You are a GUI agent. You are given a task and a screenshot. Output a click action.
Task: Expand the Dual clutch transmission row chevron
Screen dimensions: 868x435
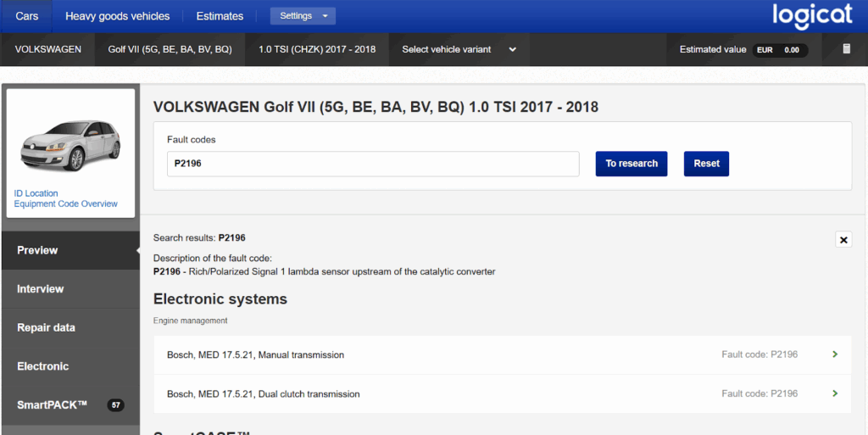point(835,393)
